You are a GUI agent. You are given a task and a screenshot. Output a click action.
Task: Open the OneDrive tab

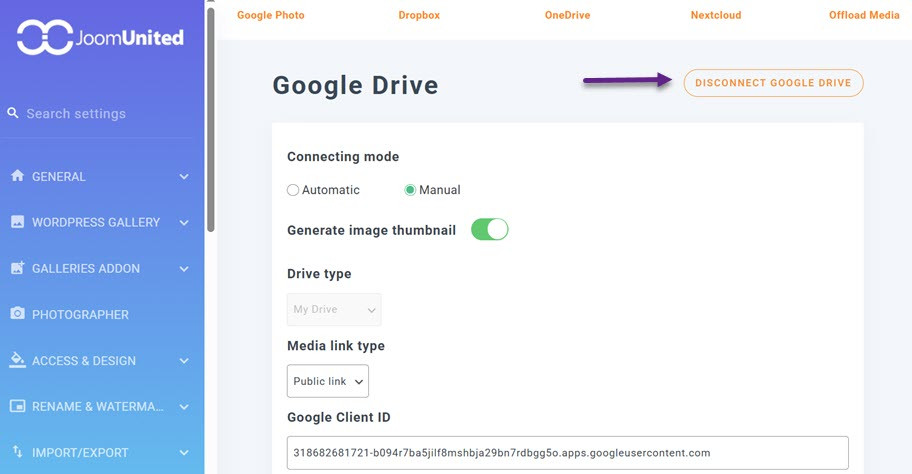(x=565, y=16)
